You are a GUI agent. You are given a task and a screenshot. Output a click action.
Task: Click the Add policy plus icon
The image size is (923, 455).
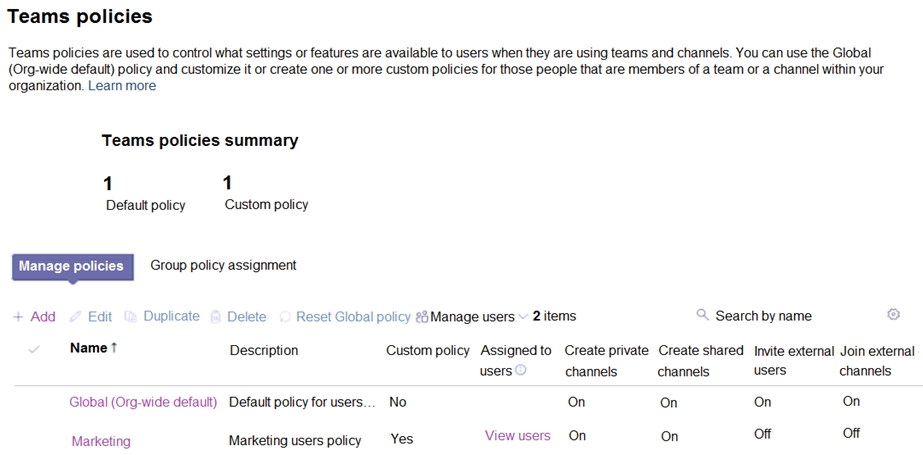[18, 317]
